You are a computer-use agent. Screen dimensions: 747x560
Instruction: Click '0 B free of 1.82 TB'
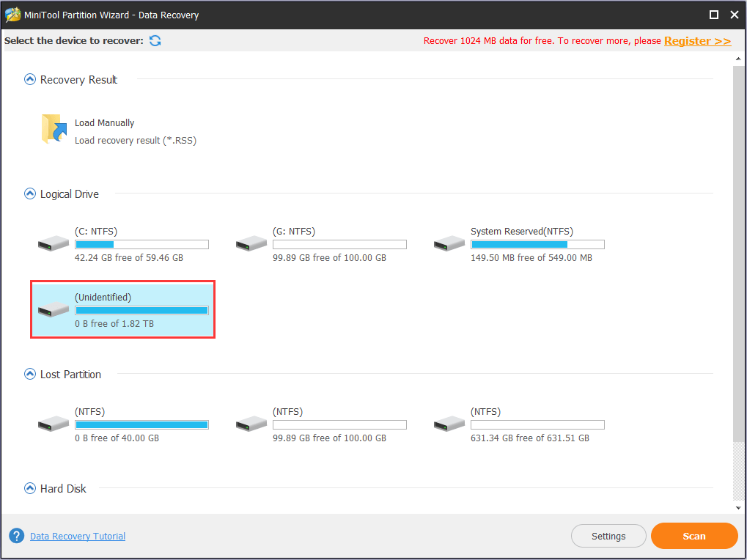coord(114,324)
